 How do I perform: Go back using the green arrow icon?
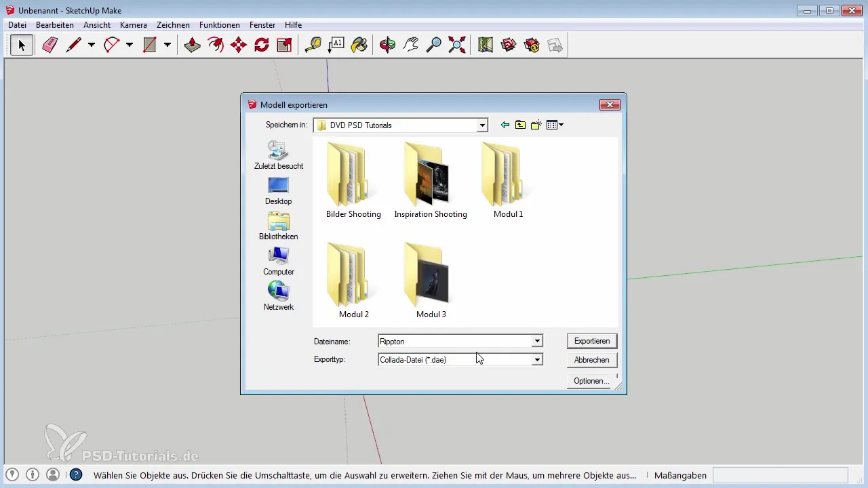pos(505,125)
